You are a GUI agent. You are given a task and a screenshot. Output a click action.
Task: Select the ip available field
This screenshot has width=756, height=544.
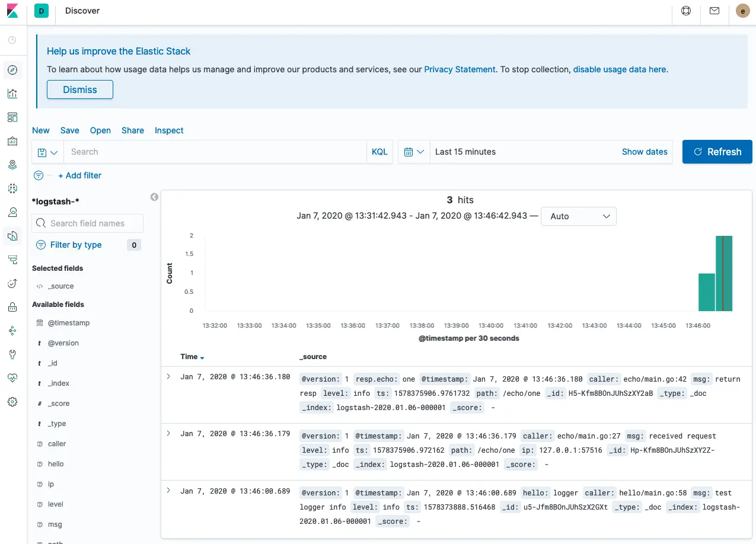tap(50, 484)
